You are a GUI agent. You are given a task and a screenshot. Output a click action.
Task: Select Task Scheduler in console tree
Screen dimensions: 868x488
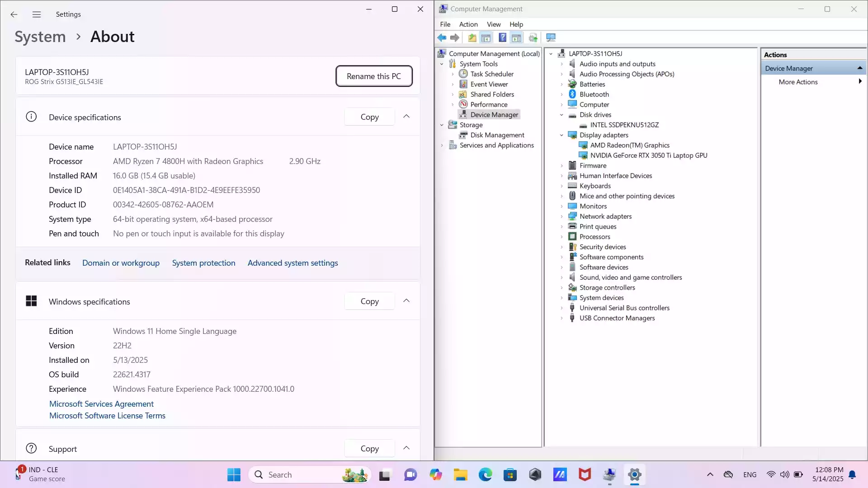click(492, 74)
